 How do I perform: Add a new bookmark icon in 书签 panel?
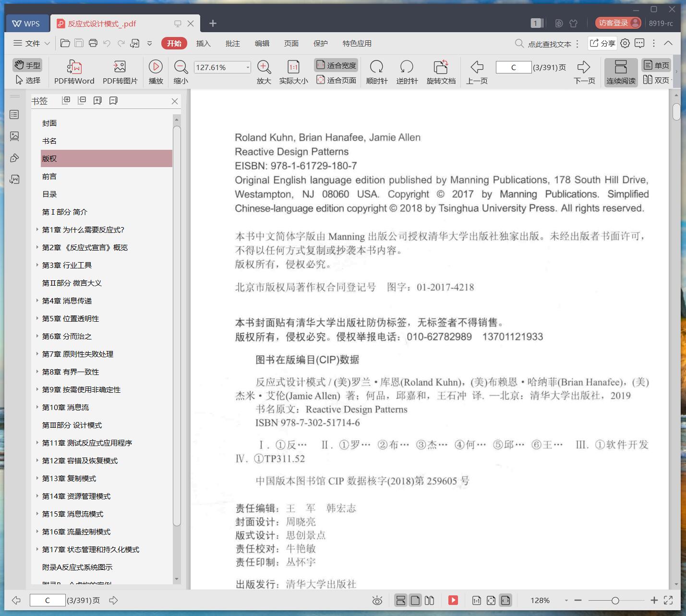pos(97,100)
